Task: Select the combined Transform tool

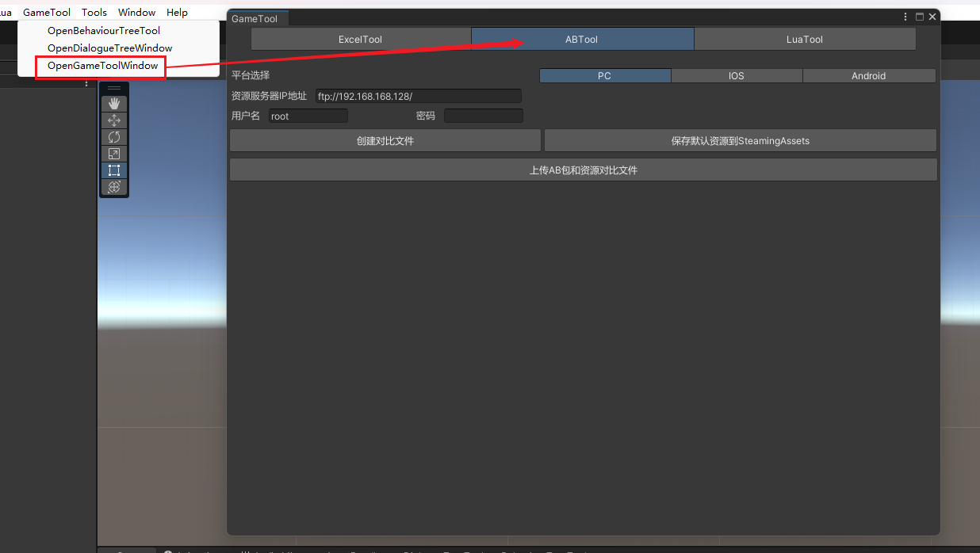Action: [113, 186]
